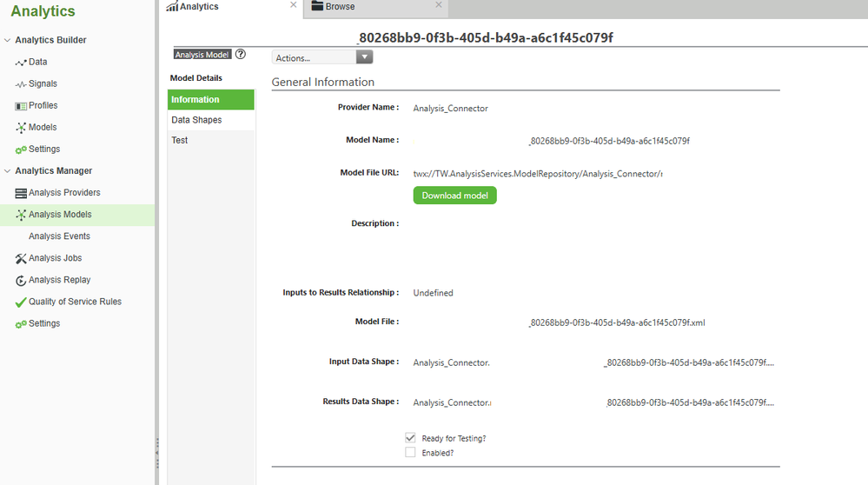The image size is (868, 485).
Task: Open the Actions dropdown
Action: pos(322,57)
